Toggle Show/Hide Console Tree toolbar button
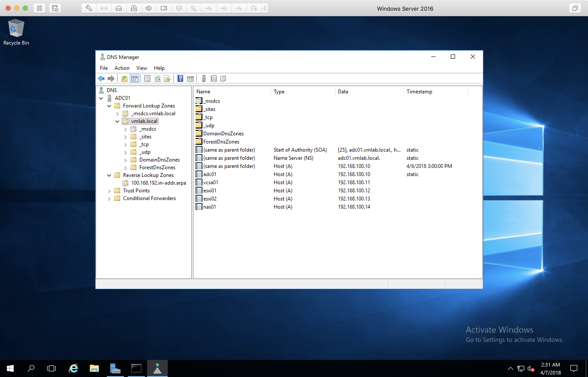The width and height of the screenshot is (588, 377). (x=134, y=78)
